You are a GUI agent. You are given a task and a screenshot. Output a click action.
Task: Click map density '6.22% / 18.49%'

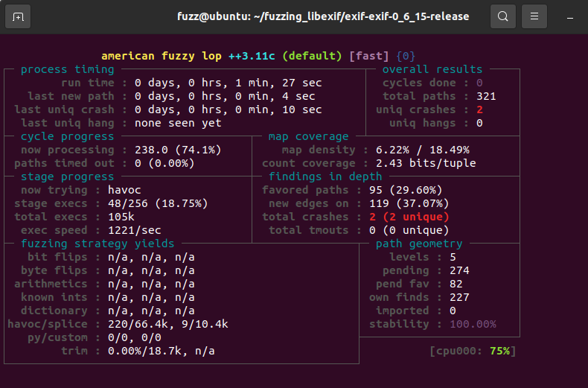click(423, 150)
